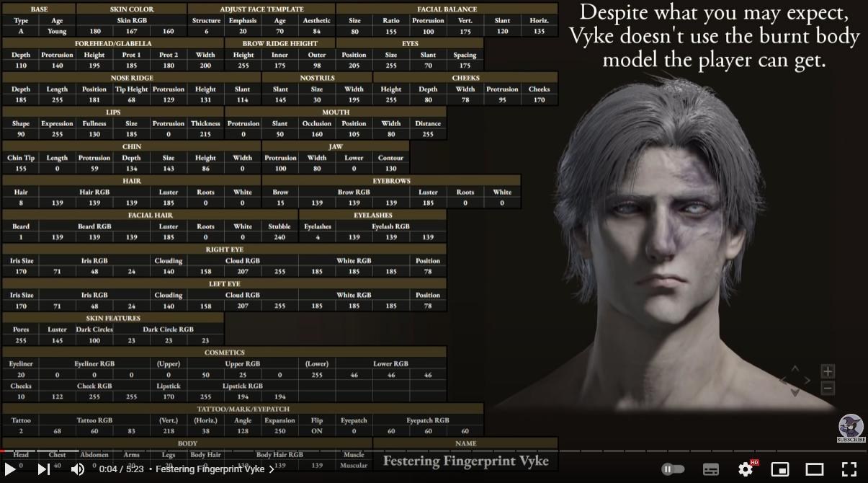The height and width of the screenshot is (483, 868).
Task: Select the COSMETICS section header
Action: (224, 353)
